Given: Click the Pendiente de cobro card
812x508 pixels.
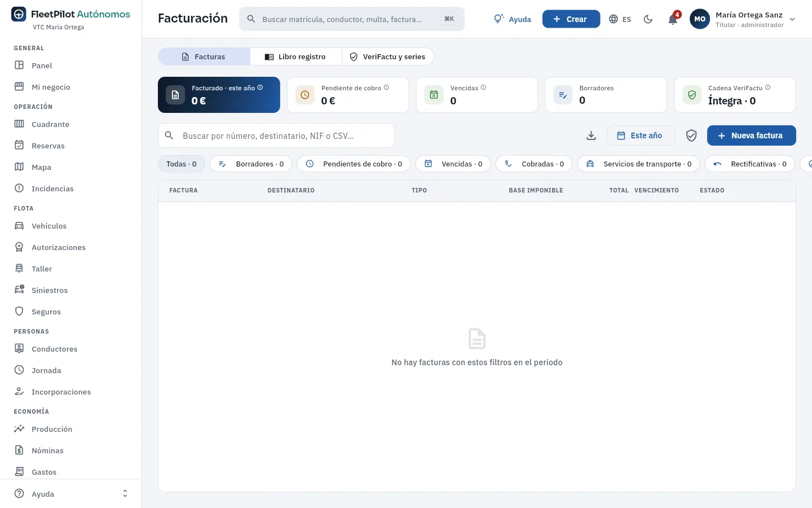Looking at the screenshot, I should 348,95.
